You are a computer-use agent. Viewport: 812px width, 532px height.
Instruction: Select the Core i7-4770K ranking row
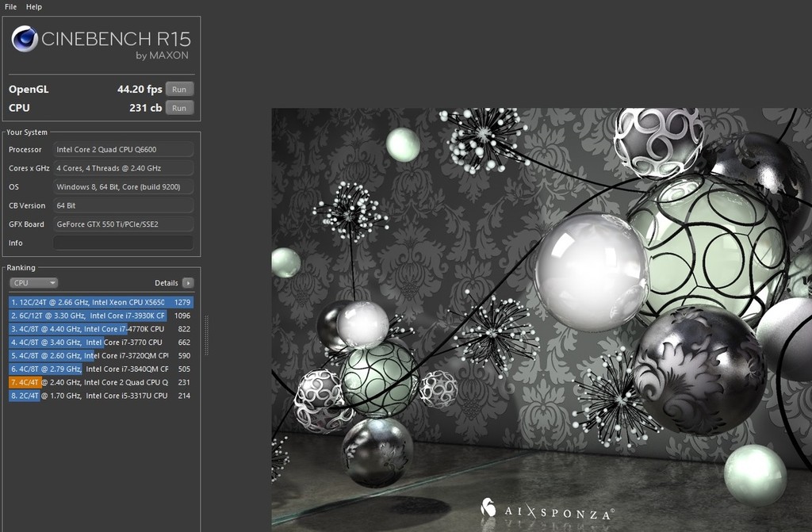pos(101,329)
